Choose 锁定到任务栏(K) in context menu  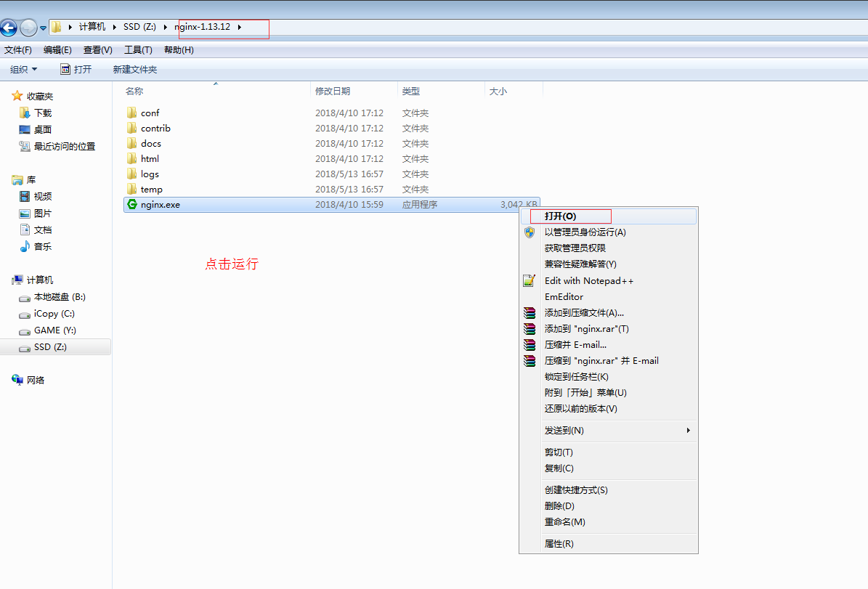click(x=609, y=377)
